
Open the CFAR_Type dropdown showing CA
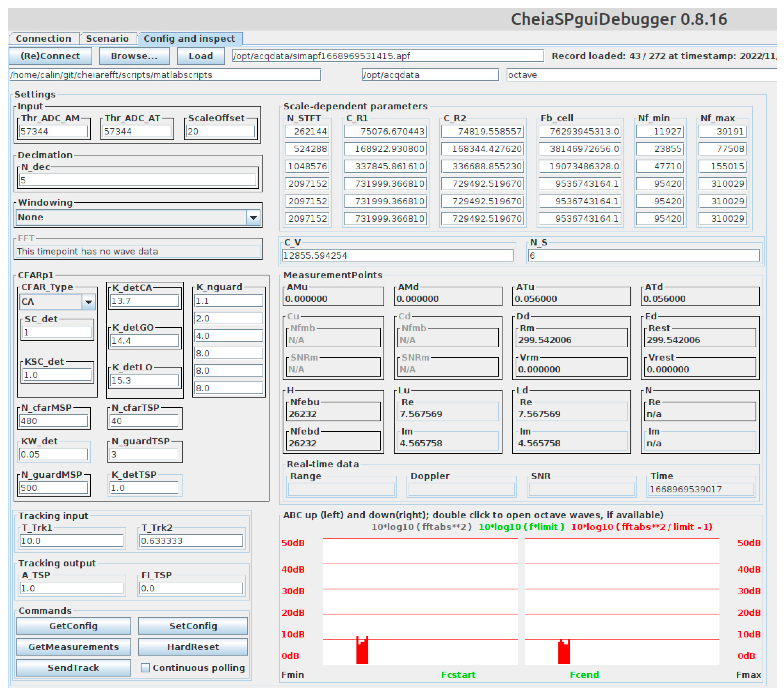(x=89, y=302)
